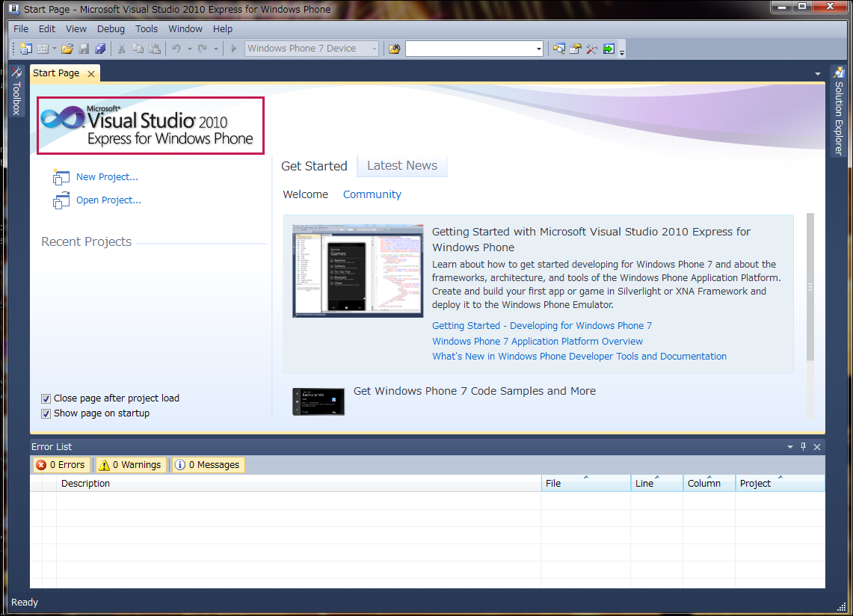Pin the Error List panel
The width and height of the screenshot is (853, 616).
point(804,447)
